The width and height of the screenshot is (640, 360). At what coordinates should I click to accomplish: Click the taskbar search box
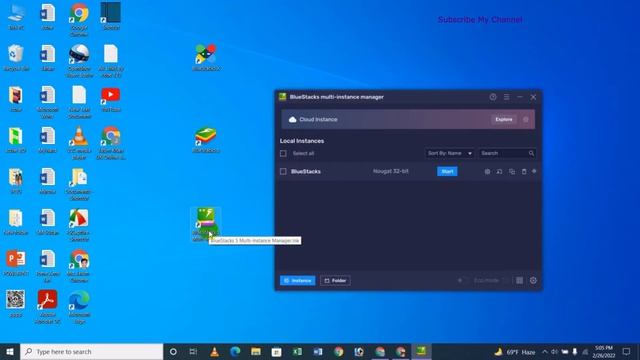click(x=91, y=351)
